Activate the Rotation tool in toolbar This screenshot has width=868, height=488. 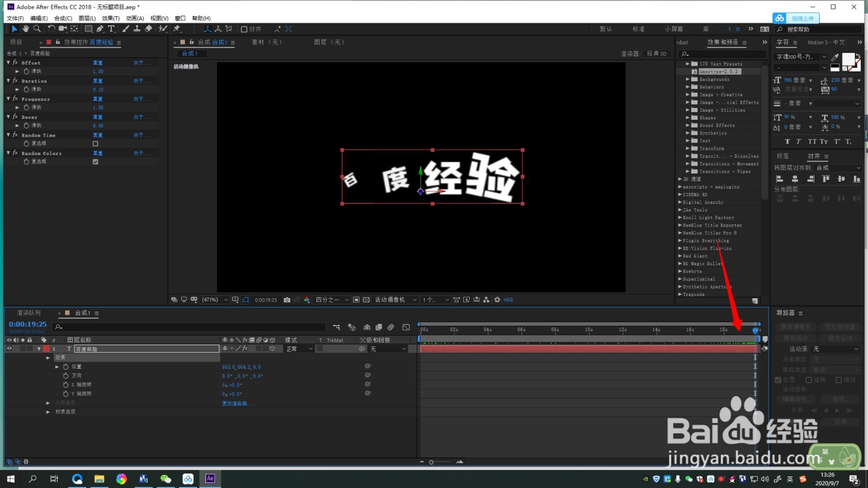pos(52,29)
